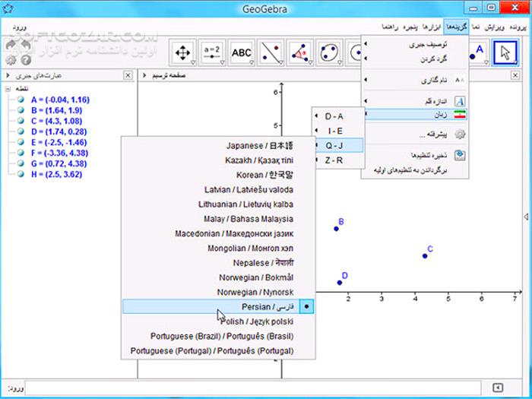Viewport: 532px width, 399px height.
Task: Click point C on the graph
Action: pos(425,256)
